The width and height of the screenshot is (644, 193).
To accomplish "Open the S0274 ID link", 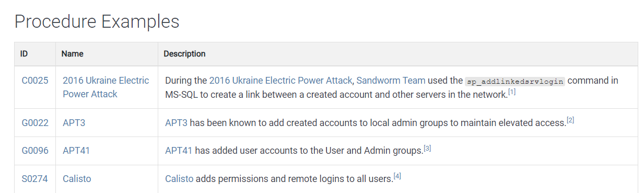I will [x=35, y=179].
